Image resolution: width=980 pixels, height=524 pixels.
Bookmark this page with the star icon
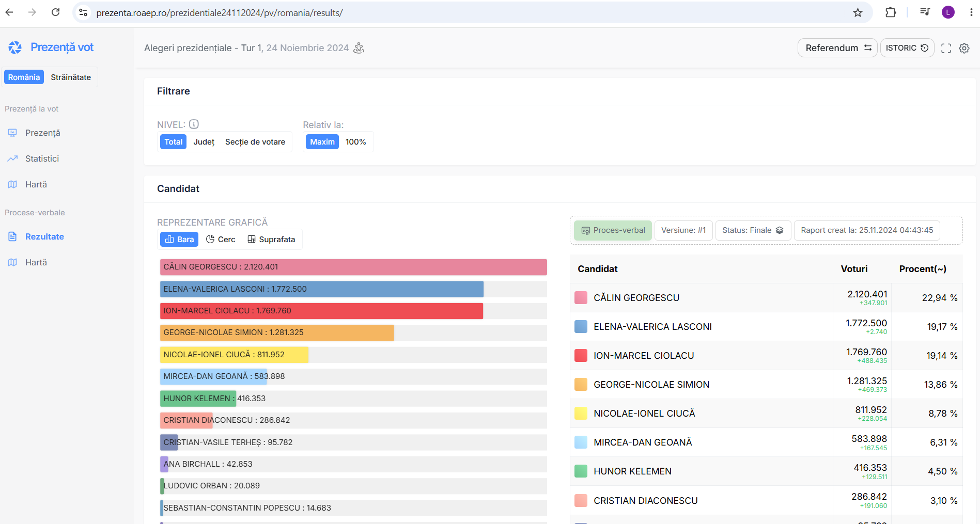point(858,12)
